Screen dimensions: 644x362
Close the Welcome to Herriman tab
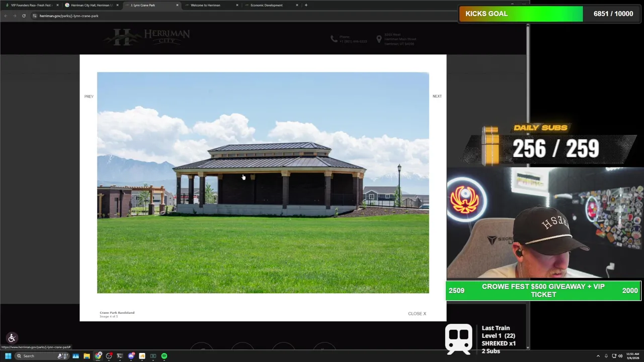(x=237, y=5)
